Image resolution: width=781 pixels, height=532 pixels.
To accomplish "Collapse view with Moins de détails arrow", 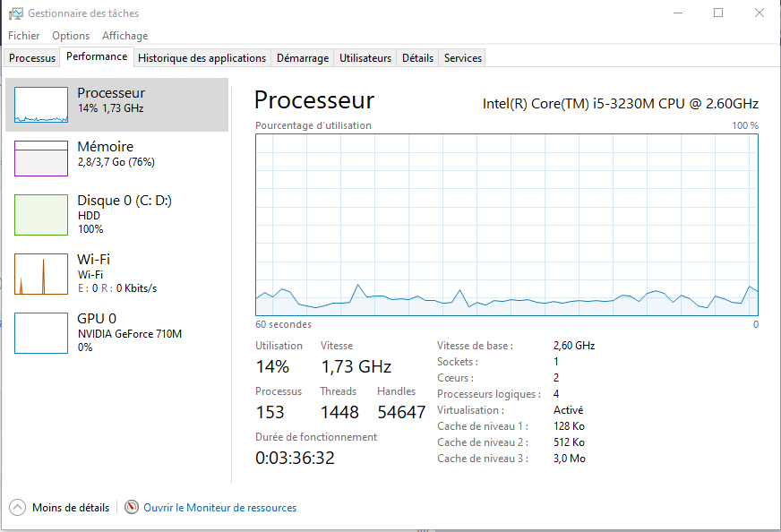I will (x=18, y=507).
